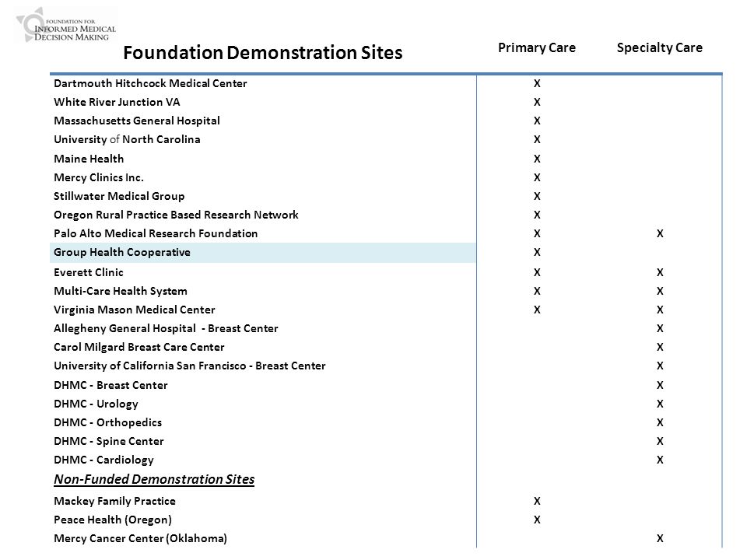
Task: Select 'White River Junction VA' entry
Action: pyautogui.click(x=117, y=102)
